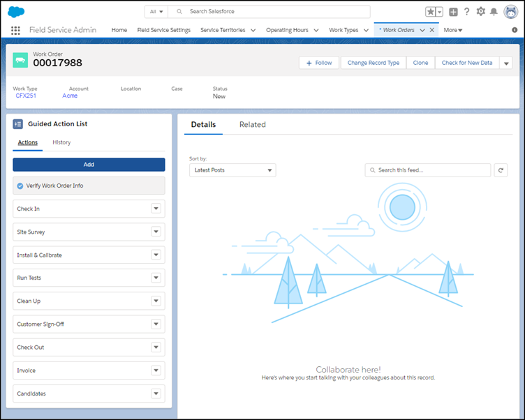The height and width of the screenshot is (420, 525).
Task: Open the additional record actions dropdown arrow
Action: tap(506, 63)
